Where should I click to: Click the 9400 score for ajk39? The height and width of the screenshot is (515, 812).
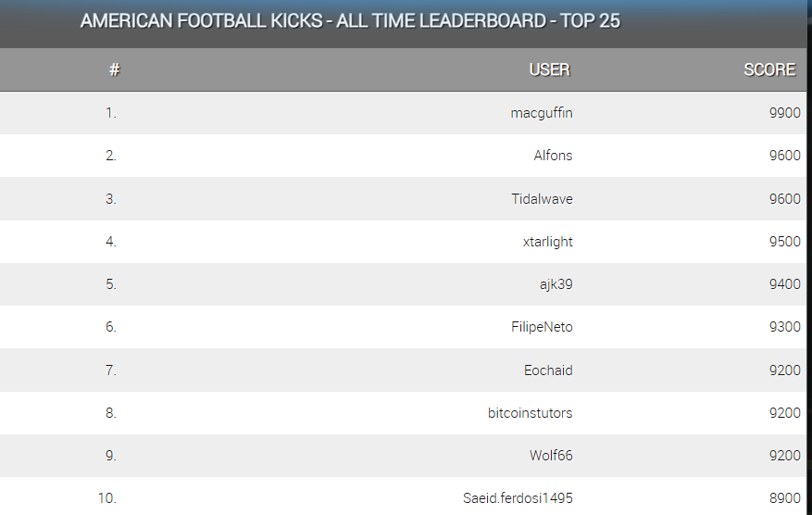tap(784, 284)
